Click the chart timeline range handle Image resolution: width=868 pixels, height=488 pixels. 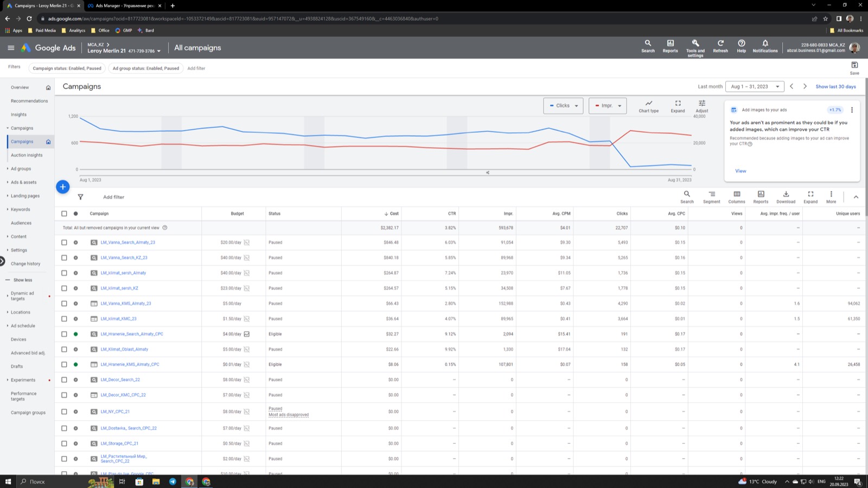pos(488,173)
